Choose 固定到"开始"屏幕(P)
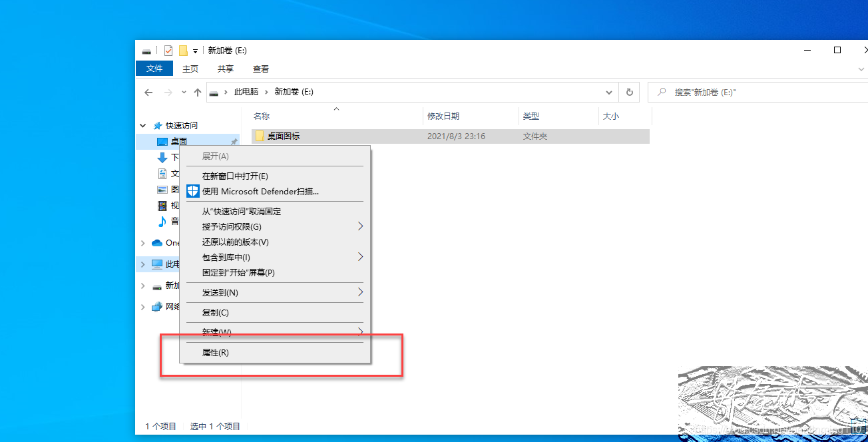Image resolution: width=868 pixels, height=442 pixels. point(275,273)
